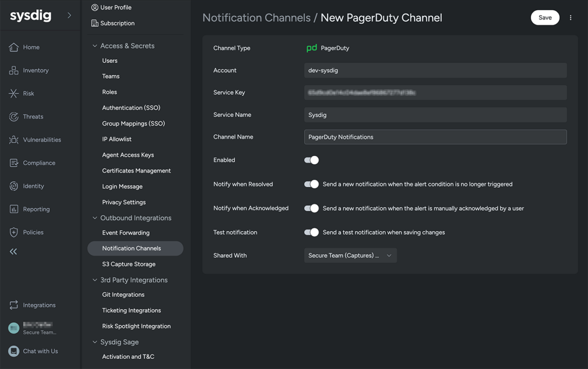
Task: Toggle the Notify when Acknowledged switch
Action: click(x=312, y=208)
